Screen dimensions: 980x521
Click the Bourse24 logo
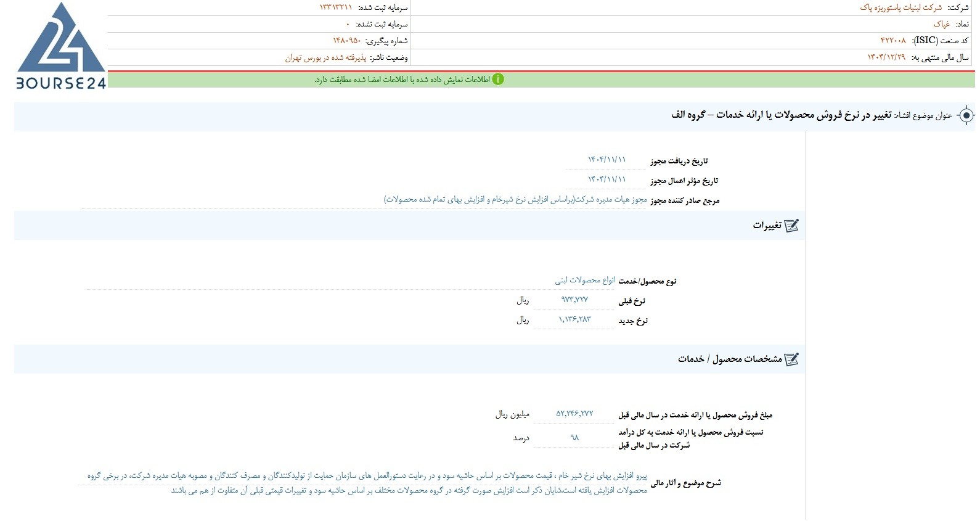click(x=61, y=46)
